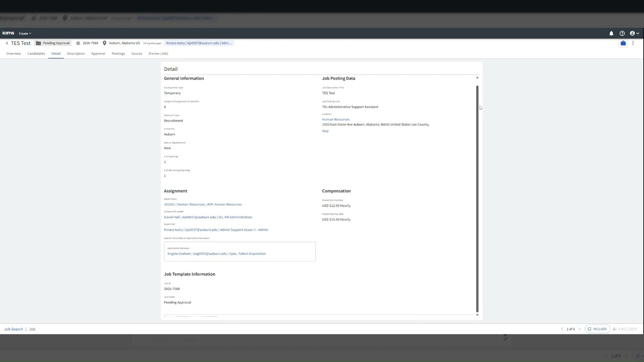
Task: Click the scrollbar down arrow
Action: click(x=477, y=315)
